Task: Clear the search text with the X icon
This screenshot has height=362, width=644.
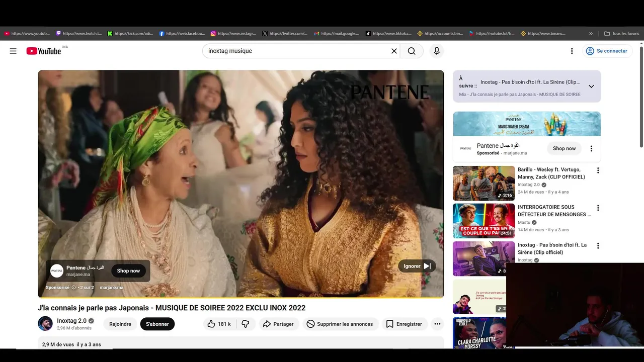Action: tap(394, 51)
